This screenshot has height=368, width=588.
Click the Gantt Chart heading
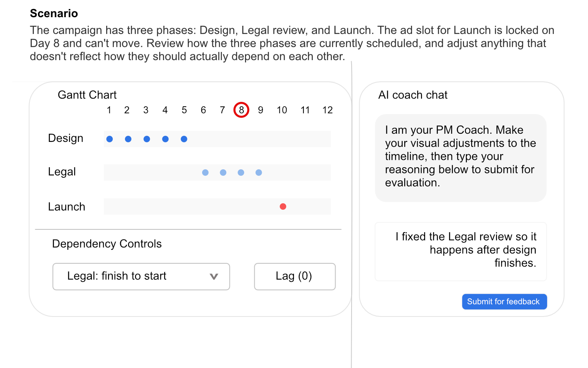87,95
